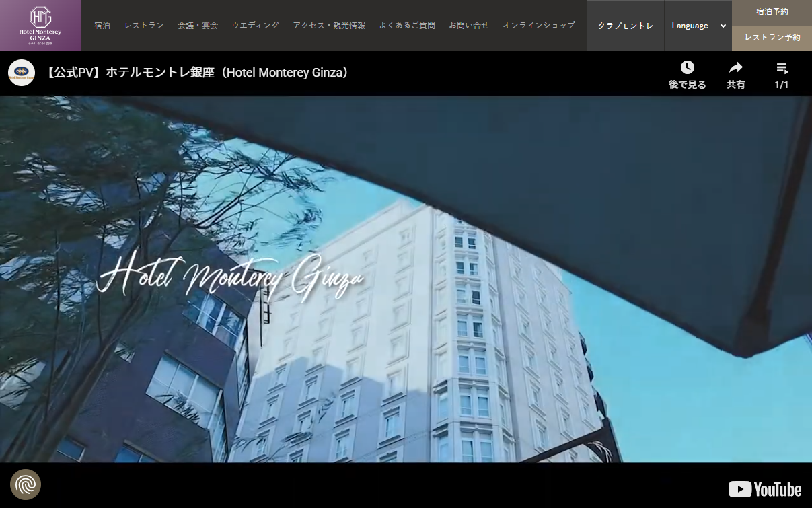Screen dimensions: 812x508
Task: Open the レストラン menu item
Action: [x=144, y=26]
